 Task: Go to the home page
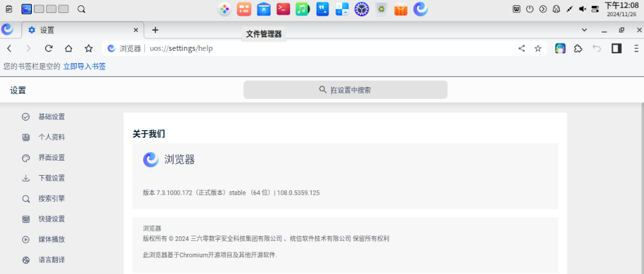click(x=68, y=48)
